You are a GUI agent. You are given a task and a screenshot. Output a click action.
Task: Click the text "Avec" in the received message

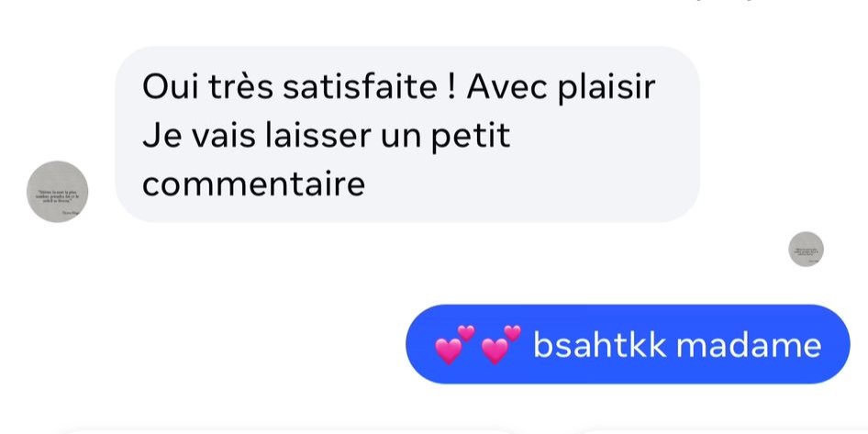[x=506, y=87]
